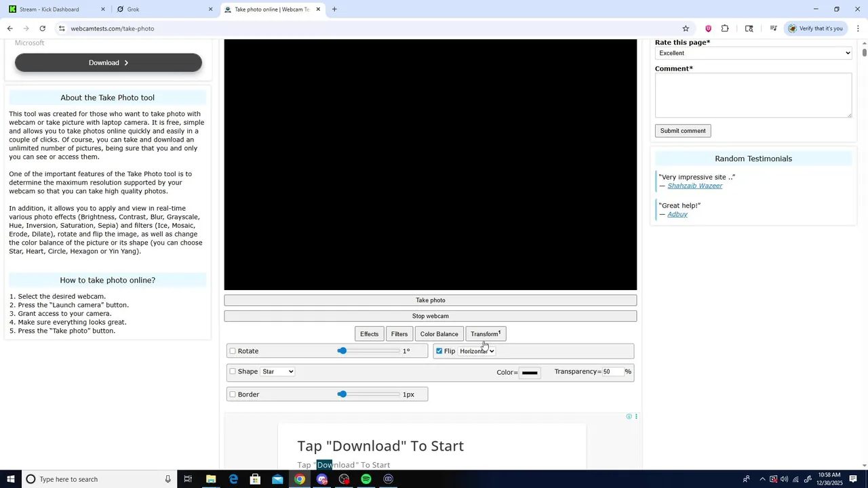The width and height of the screenshot is (868, 488).
Task: Open the Mail app on the taskbar
Action: point(277,479)
